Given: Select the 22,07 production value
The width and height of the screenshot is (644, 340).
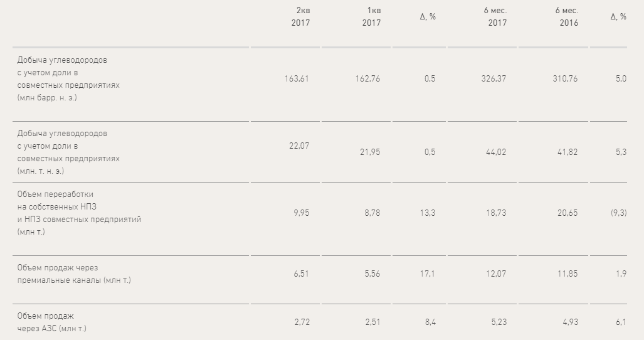Looking at the screenshot, I should point(298,146).
